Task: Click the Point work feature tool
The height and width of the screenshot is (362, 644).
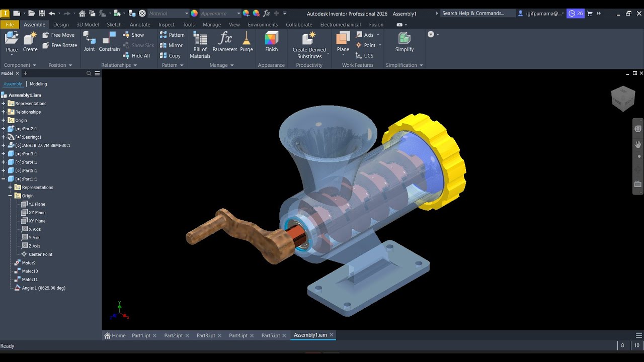Action: click(366, 45)
